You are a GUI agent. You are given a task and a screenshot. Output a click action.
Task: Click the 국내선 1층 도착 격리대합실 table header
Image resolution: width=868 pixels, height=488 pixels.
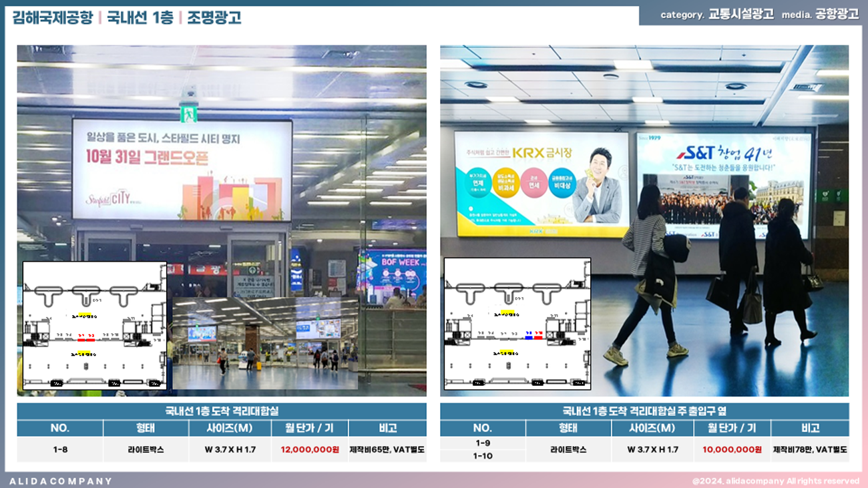pos(221,411)
